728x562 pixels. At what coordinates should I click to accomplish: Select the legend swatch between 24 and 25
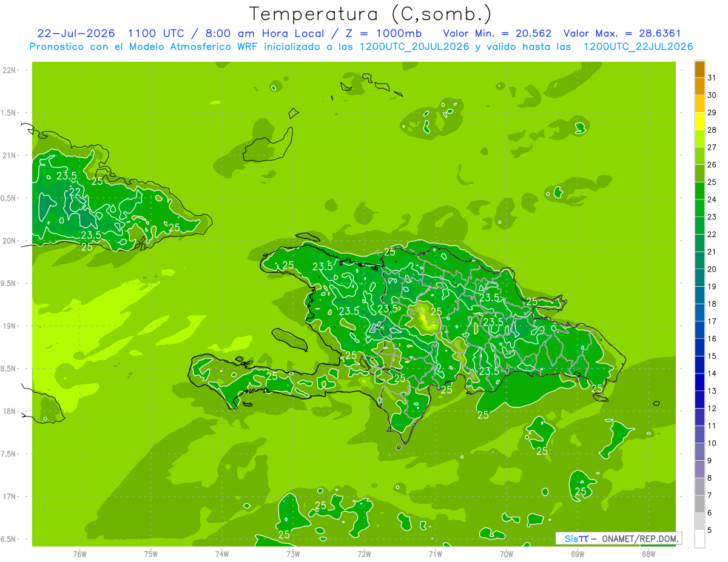[x=699, y=191]
